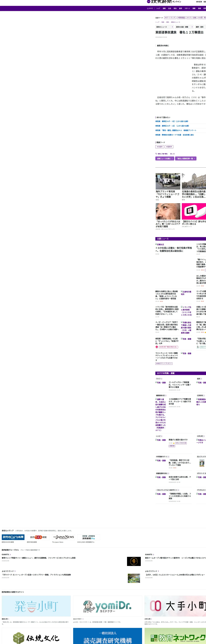The width and height of the screenshot is (206, 644).
Task: Expand the 大手小町 category chip in おすすめ特集
Action: tap(201, 436)
